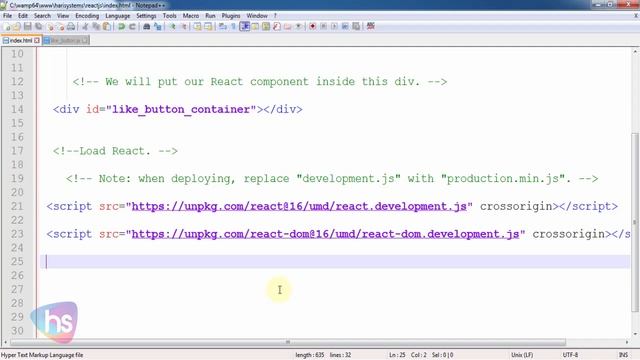Click the scroll up arrow

[635, 52]
